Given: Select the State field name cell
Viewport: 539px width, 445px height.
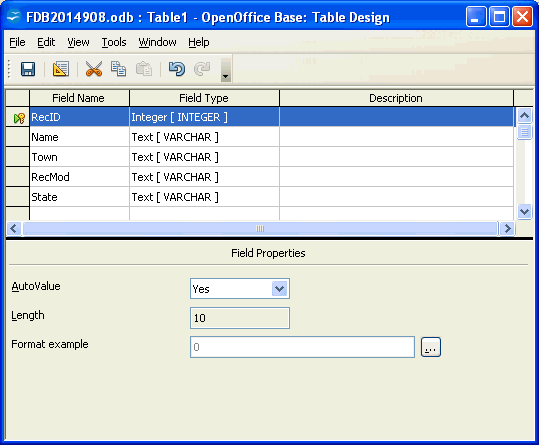Looking at the screenshot, I should (x=79, y=197).
